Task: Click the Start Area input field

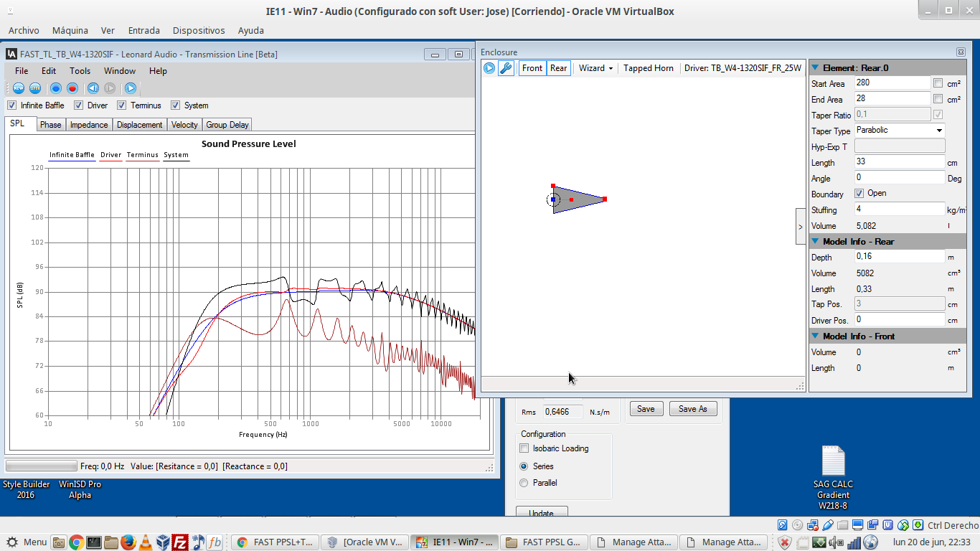Action: point(892,83)
